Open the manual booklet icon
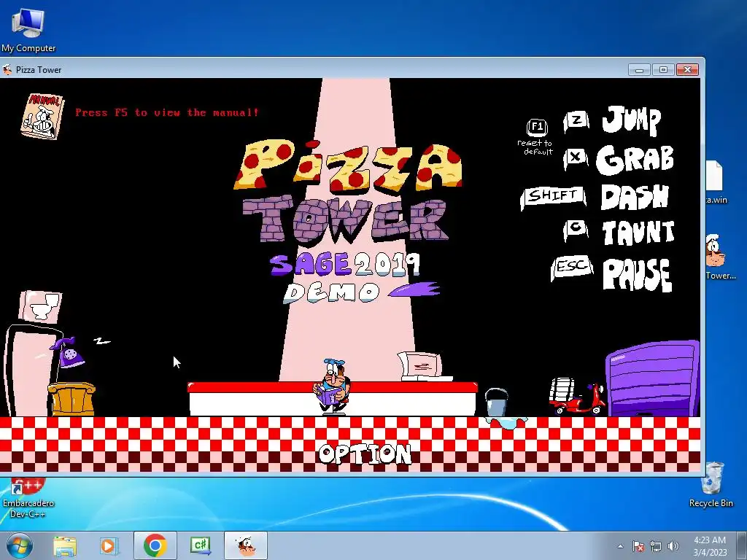Screen dimensions: 747x560 pos(42,116)
